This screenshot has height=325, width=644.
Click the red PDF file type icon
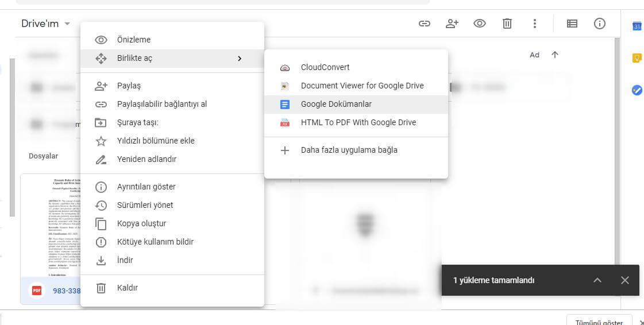[x=37, y=291]
